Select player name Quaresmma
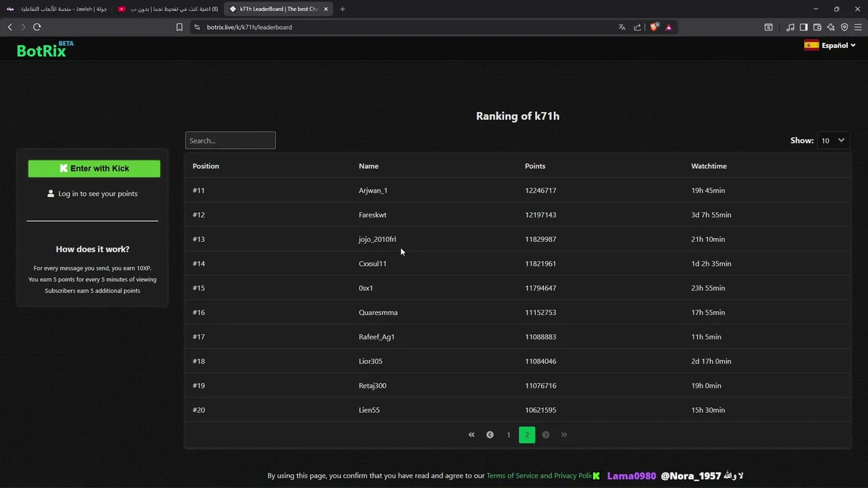The width and height of the screenshot is (868, 488). (x=378, y=312)
